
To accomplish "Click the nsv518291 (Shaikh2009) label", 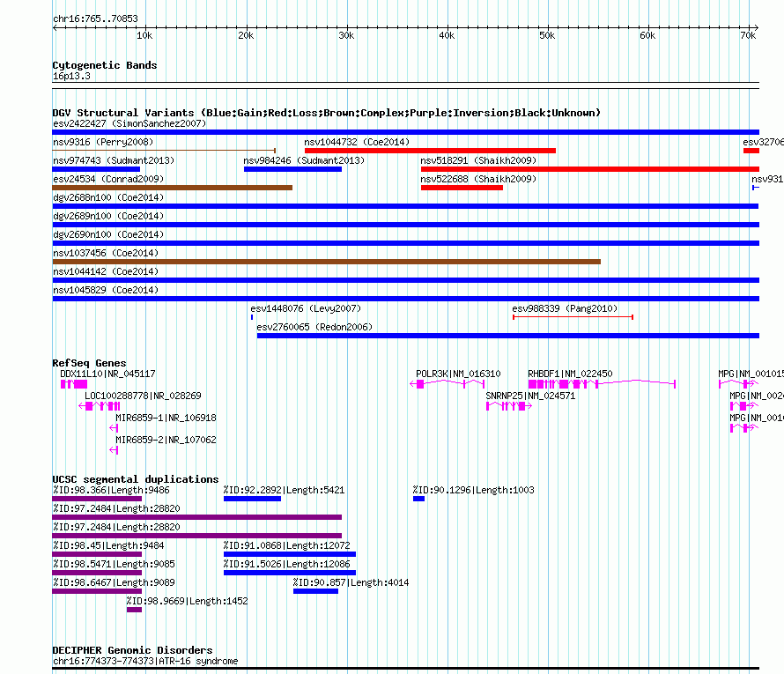I will click(478, 160).
